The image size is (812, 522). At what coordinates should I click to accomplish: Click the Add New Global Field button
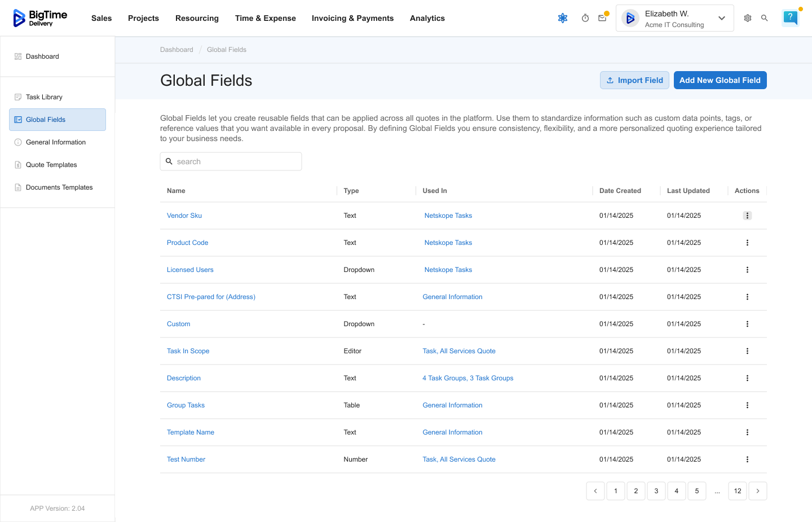click(720, 80)
